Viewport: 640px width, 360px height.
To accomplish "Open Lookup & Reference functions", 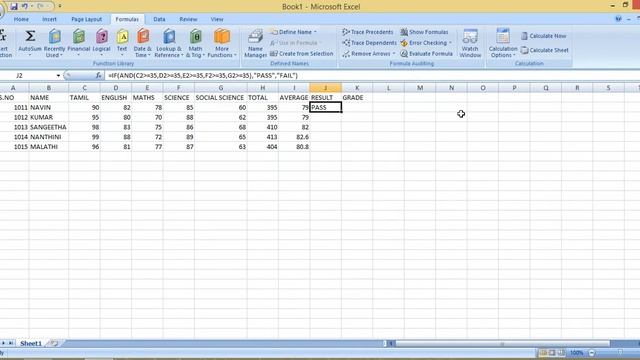I will tap(169, 42).
